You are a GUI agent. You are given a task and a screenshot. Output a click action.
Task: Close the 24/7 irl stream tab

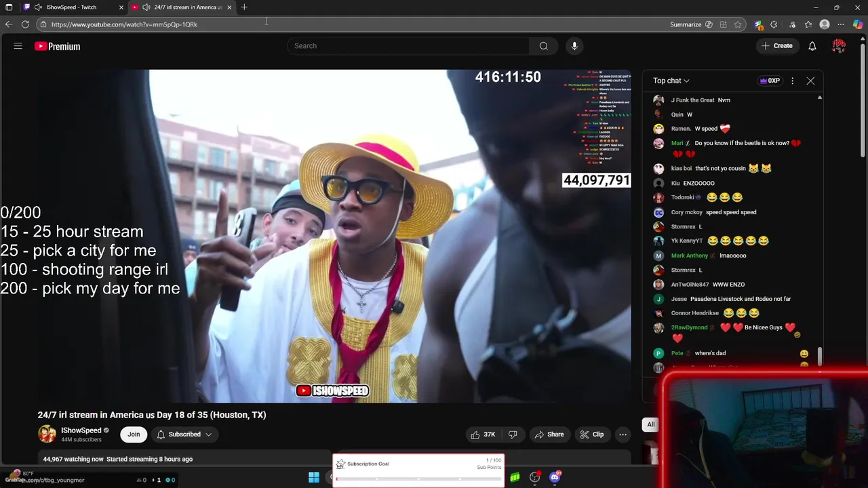(229, 7)
